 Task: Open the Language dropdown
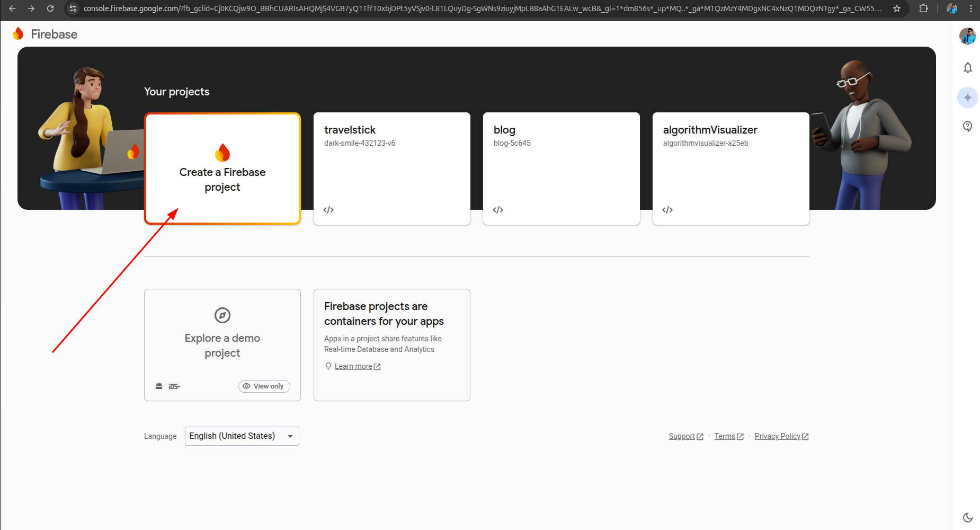point(242,436)
